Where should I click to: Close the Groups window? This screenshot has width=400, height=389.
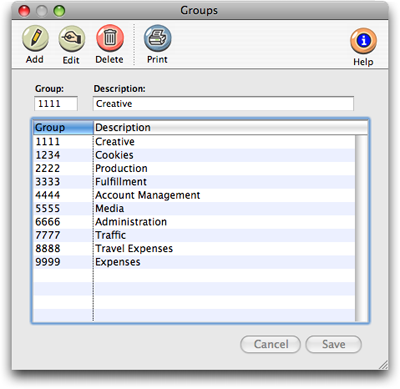point(24,11)
